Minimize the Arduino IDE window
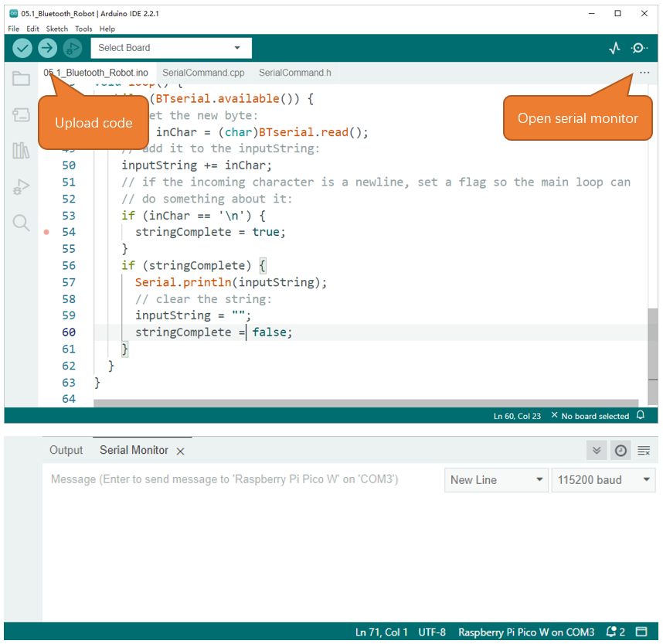Image resolution: width=663 pixels, height=644 pixels. coord(592,14)
